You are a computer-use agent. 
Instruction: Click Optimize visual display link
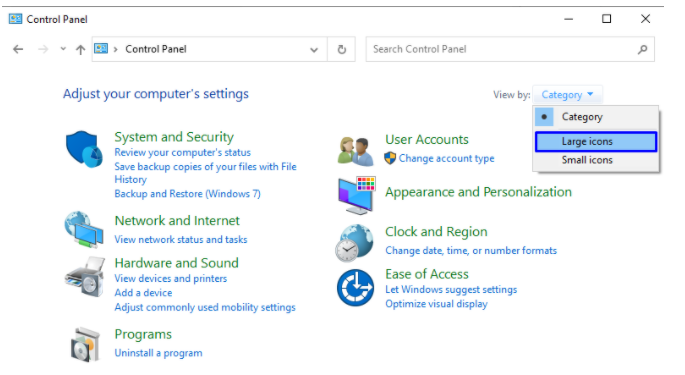(x=436, y=304)
